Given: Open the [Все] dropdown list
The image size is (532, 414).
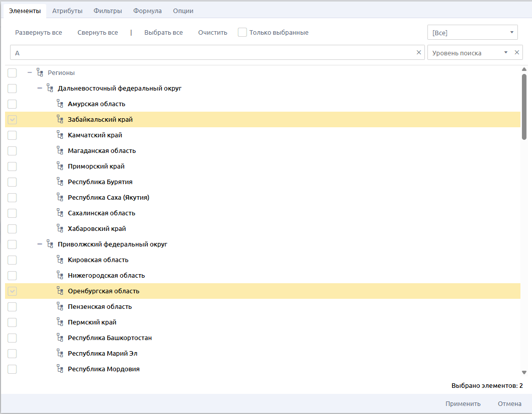Looking at the screenshot, I should tap(472, 33).
